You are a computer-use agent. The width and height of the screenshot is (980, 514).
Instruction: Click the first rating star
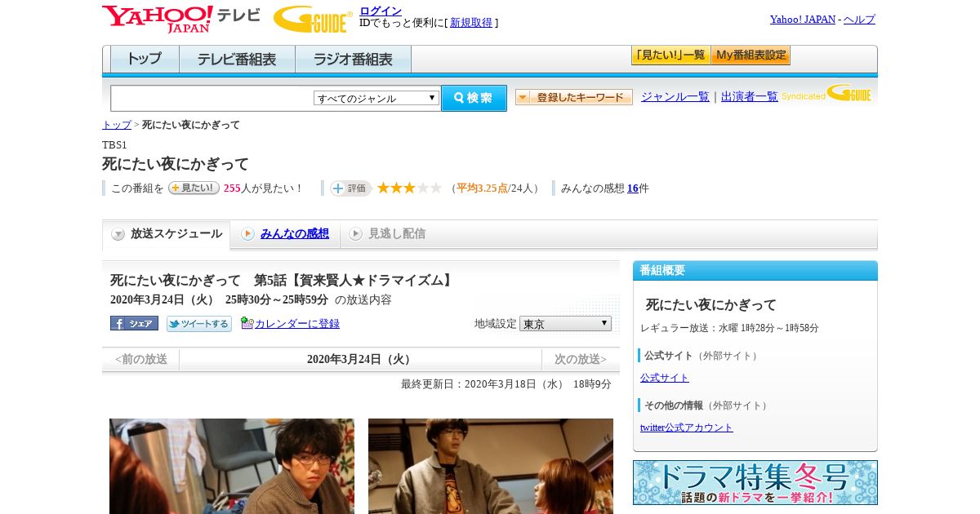(x=383, y=188)
